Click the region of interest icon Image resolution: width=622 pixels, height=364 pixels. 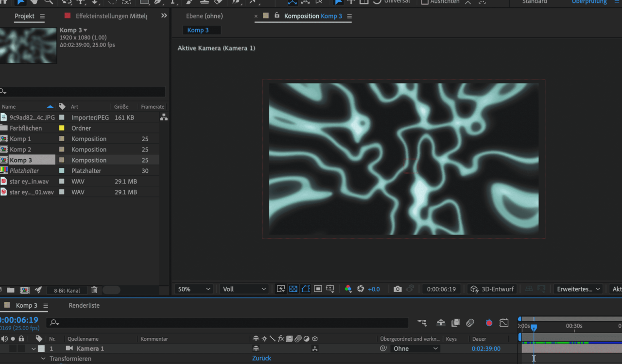click(x=318, y=289)
